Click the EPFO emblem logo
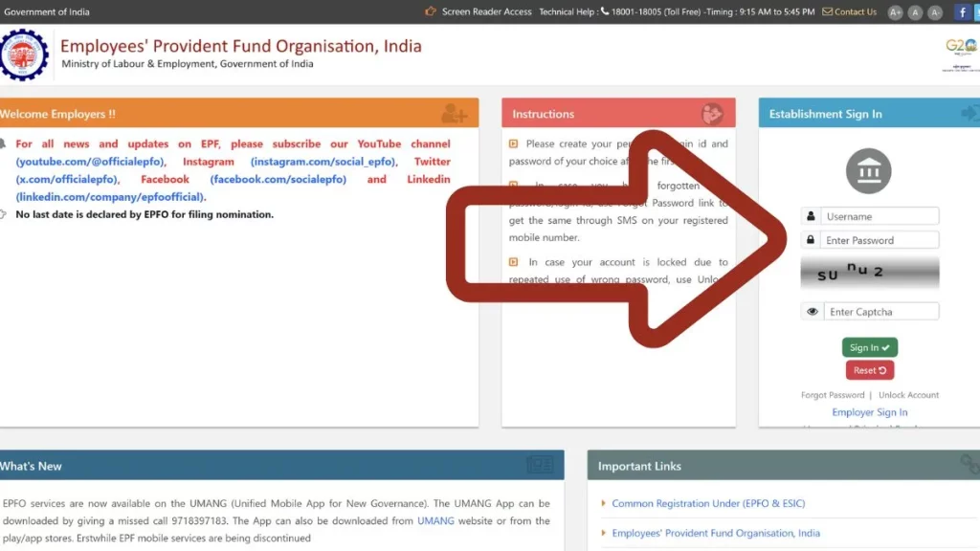 pos(25,55)
